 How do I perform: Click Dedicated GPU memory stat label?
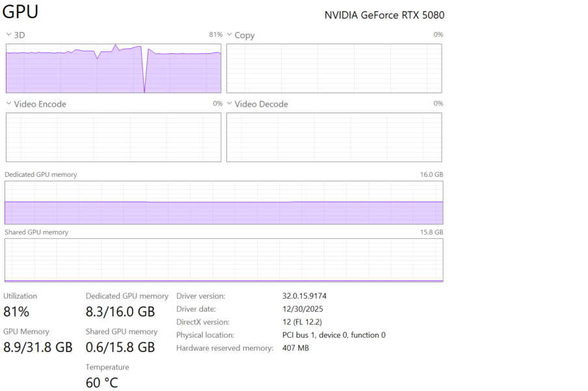click(127, 296)
